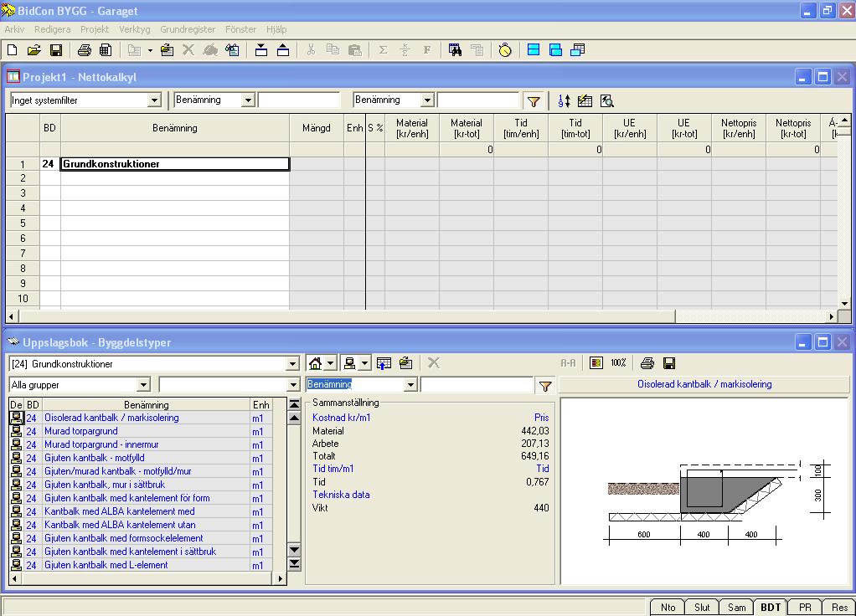This screenshot has width=856, height=616.
Task: Apply filter funnel in Nettokalkyl window
Action: click(x=534, y=101)
